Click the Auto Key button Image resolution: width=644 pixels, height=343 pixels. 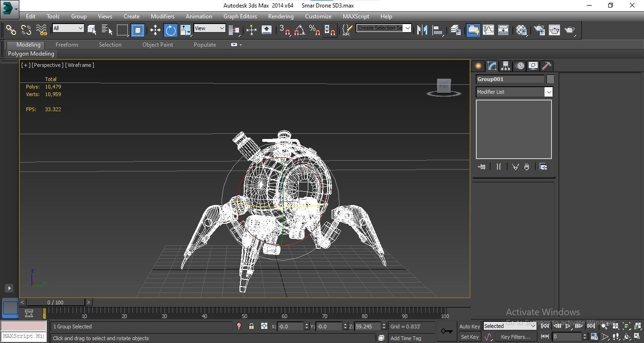(x=470, y=326)
